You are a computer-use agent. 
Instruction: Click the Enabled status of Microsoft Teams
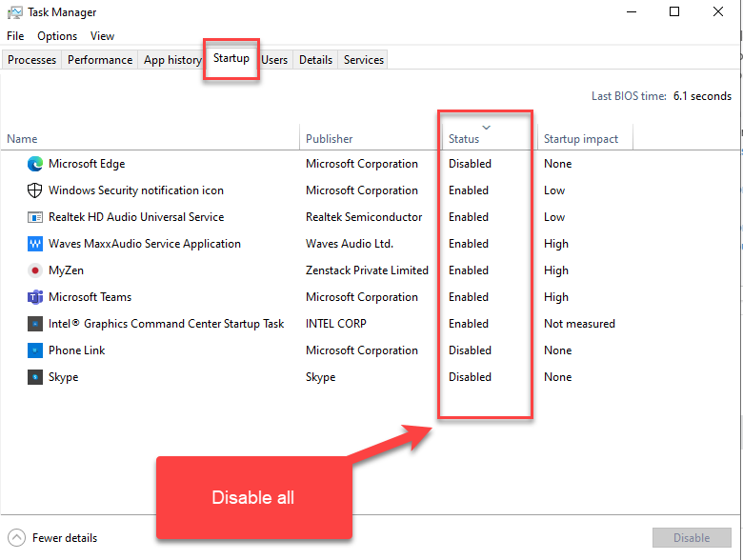pos(468,297)
